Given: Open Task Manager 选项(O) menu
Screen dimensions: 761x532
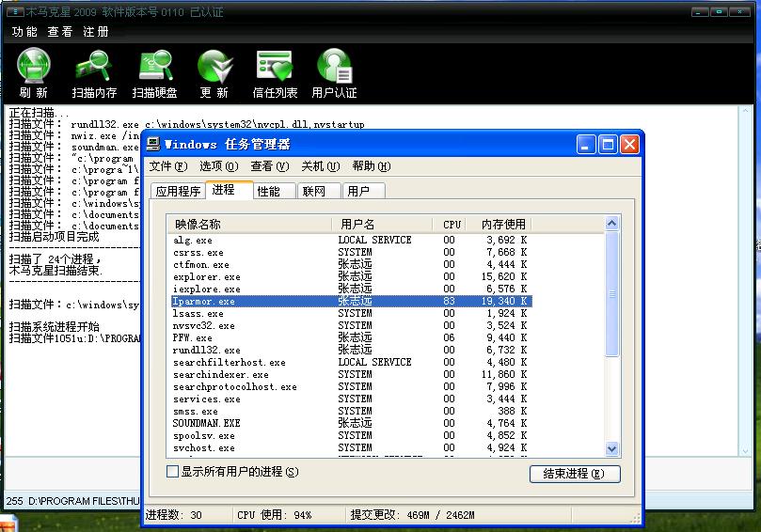Looking at the screenshot, I should (219, 166).
